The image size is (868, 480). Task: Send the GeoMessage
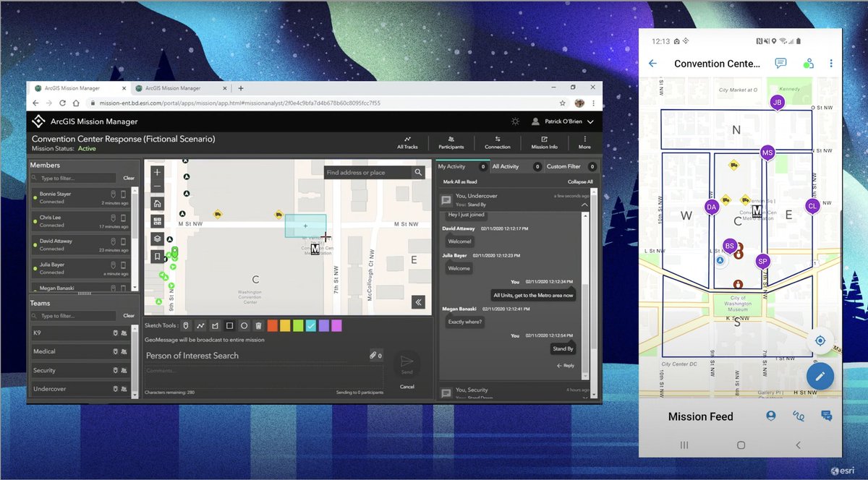(407, 364)
